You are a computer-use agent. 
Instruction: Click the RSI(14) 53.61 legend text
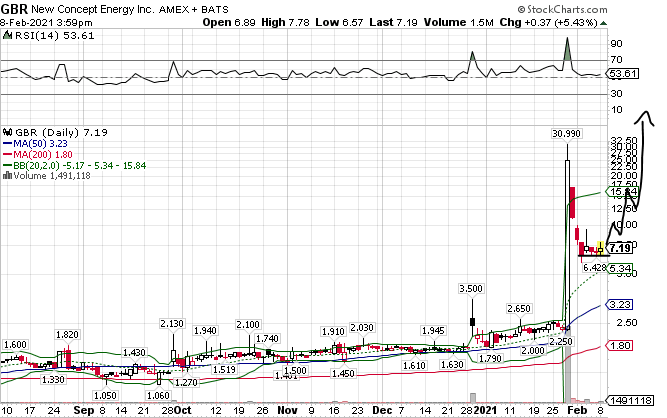[54, 36]
